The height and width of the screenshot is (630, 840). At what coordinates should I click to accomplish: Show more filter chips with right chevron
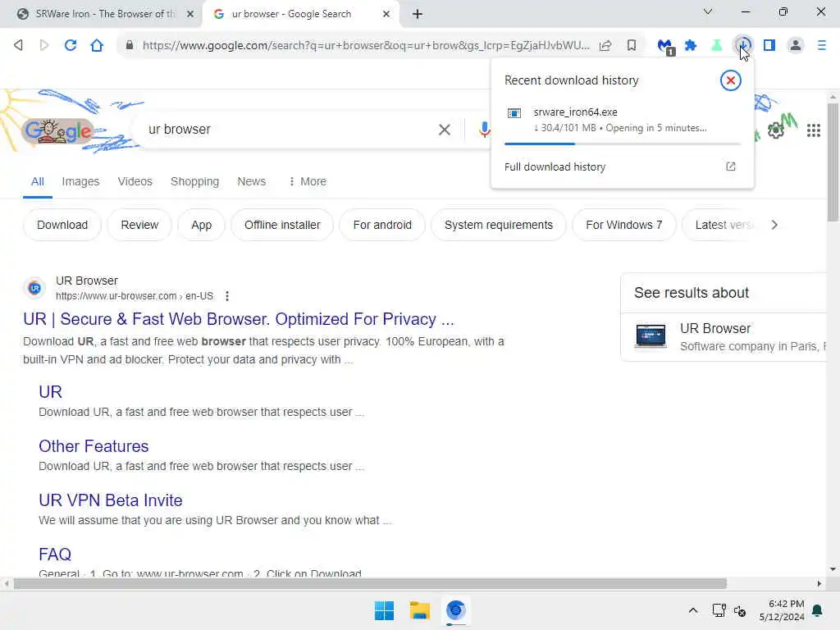click(774, 225)
